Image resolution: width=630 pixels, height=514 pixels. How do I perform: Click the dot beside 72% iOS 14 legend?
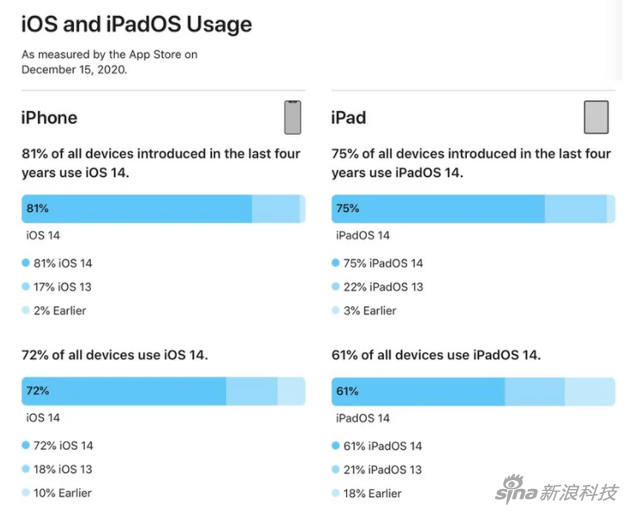pyautogui.click(x=25, y=445)
